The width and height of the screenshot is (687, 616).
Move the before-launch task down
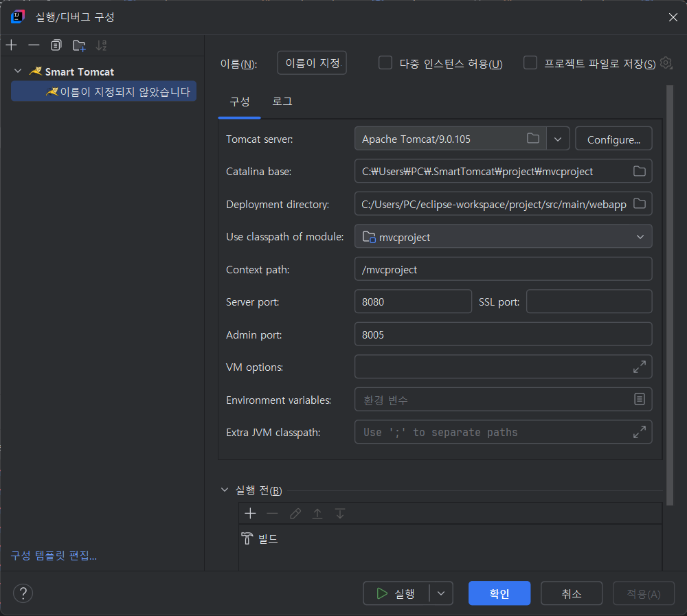[340, 513]
